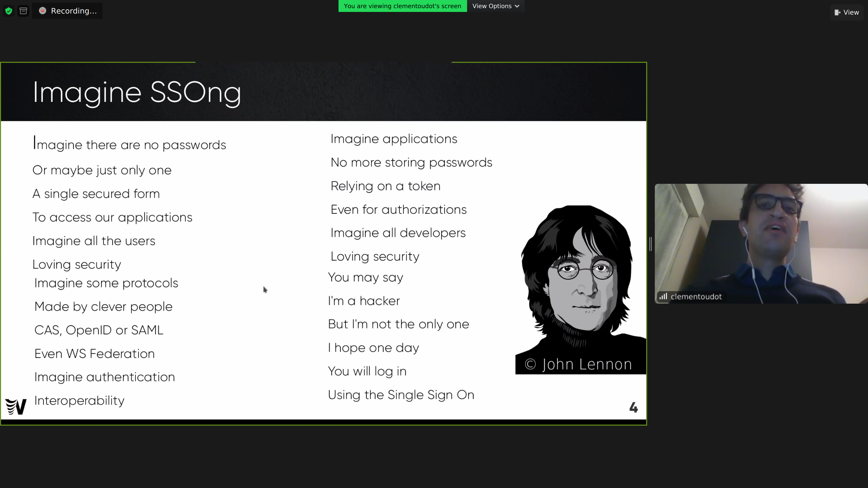Image resolution: width=868 pixels, height=488 pixels.
Task: Click the slide number 4
Action: coord(633,407)
